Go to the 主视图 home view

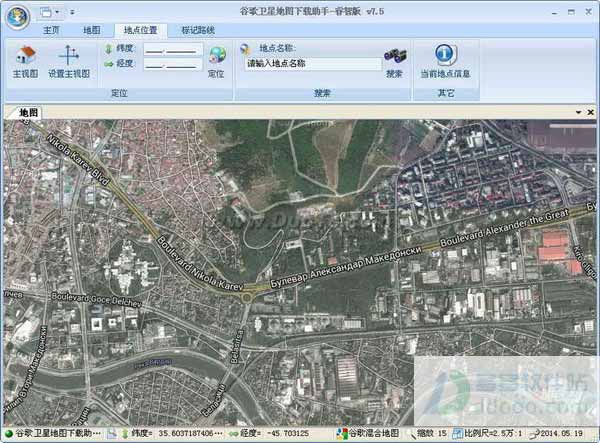tap(25, 61)
